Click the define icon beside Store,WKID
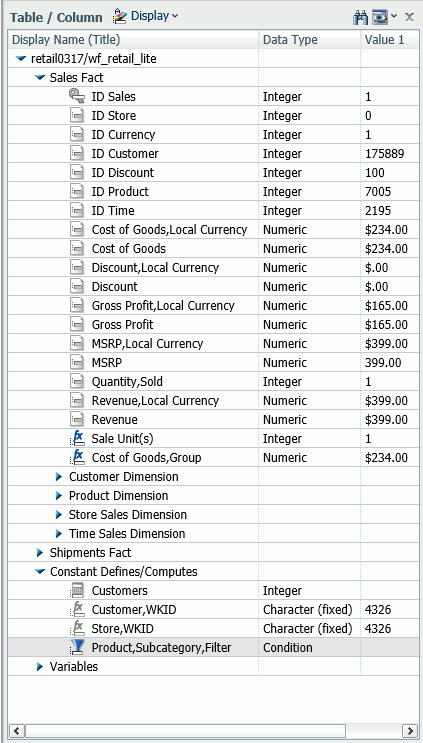Viewport: 423px width, 743px height. pos(77,628)
